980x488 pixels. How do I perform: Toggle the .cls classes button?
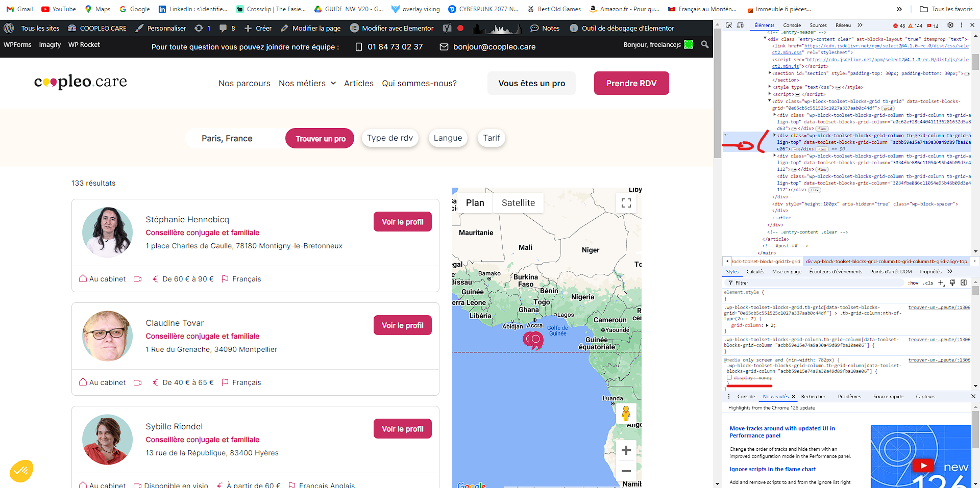click(928, 283)
